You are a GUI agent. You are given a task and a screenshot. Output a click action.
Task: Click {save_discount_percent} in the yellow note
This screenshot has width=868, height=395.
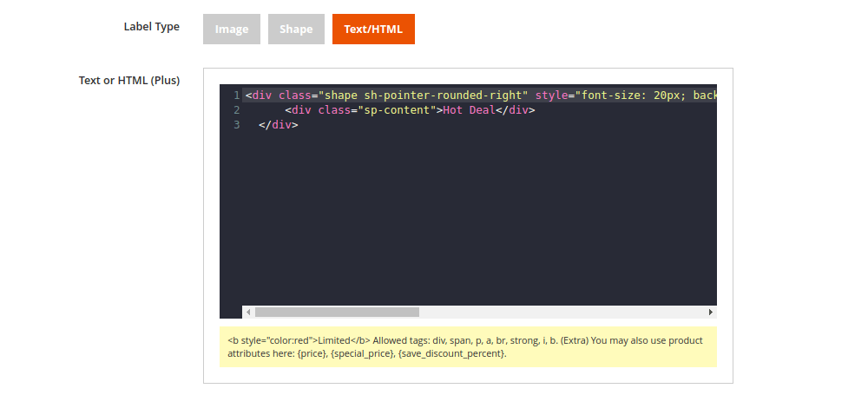pyautogui.click(x=450, y=353)
